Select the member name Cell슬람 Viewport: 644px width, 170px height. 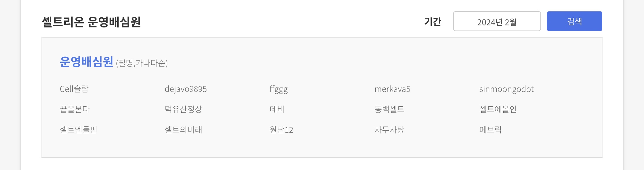point(74,89)
